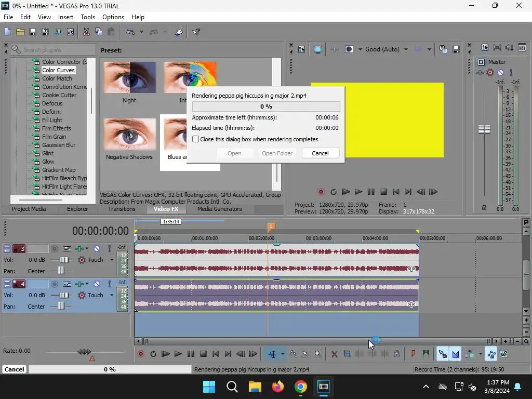Image resolution: width=532 pixels, height=399 pixels.
Task: Click Cancel in the rendering dialog
Action: pyautogui.click(x=320, y=153)
